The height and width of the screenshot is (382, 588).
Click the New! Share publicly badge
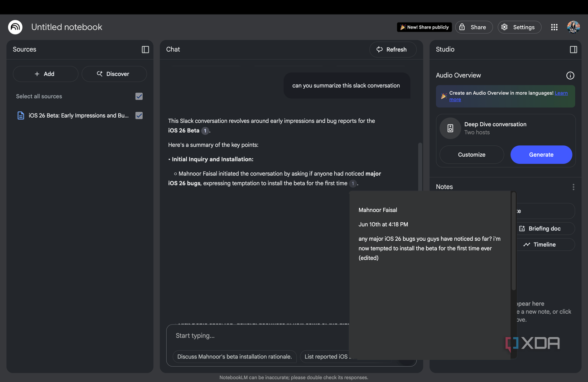[x=424, y=27]
